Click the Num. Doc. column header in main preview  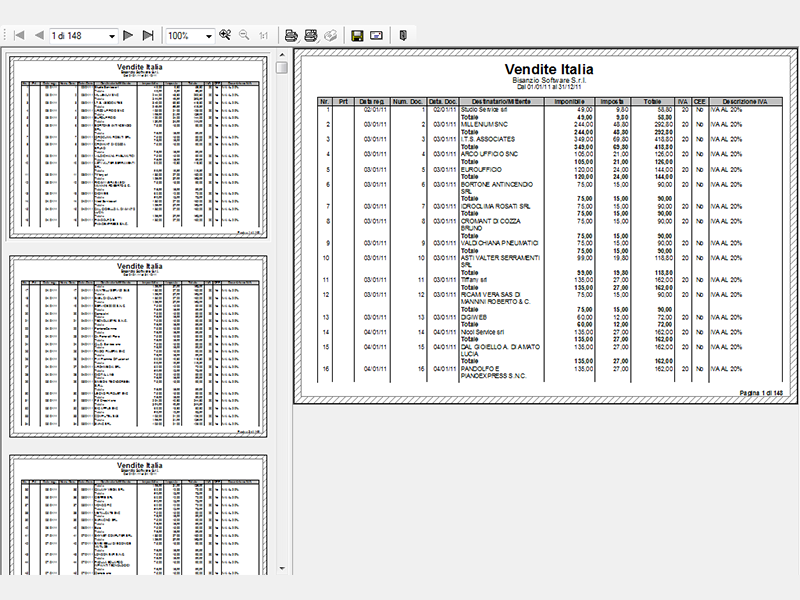(408, 102)
